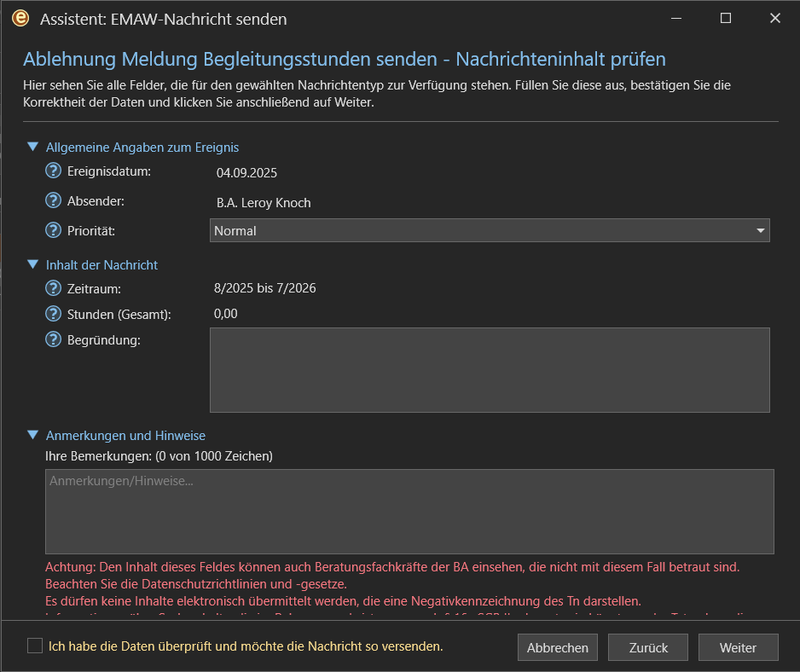
Task: Open the Priorität dropdown set to Normal
Action: pyautogui.click(x=490, y=230)
